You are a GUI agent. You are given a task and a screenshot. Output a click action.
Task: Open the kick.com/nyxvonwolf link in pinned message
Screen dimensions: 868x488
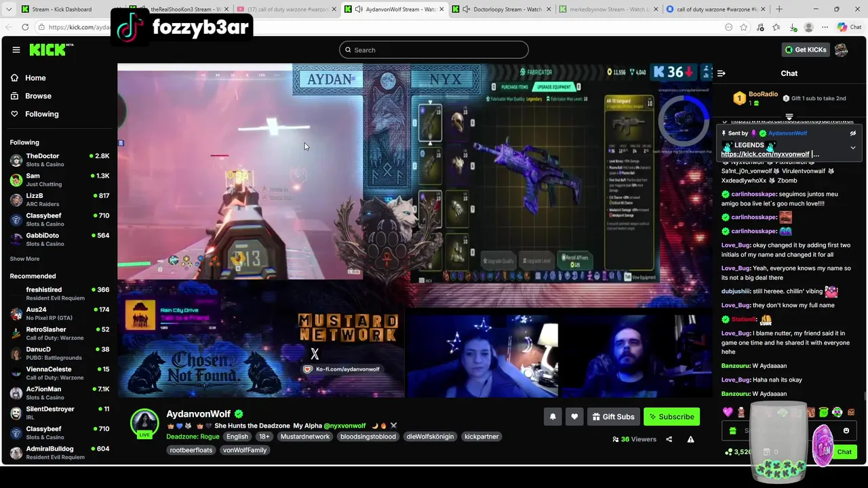click(765, 155)
